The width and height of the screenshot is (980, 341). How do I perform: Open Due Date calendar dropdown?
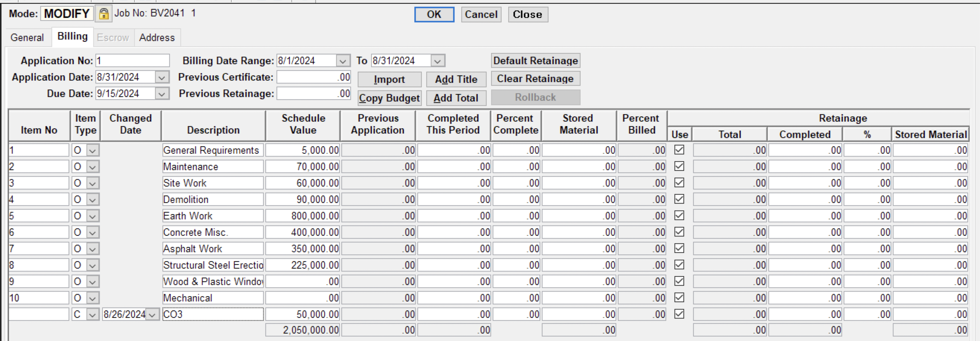[162, 94]
